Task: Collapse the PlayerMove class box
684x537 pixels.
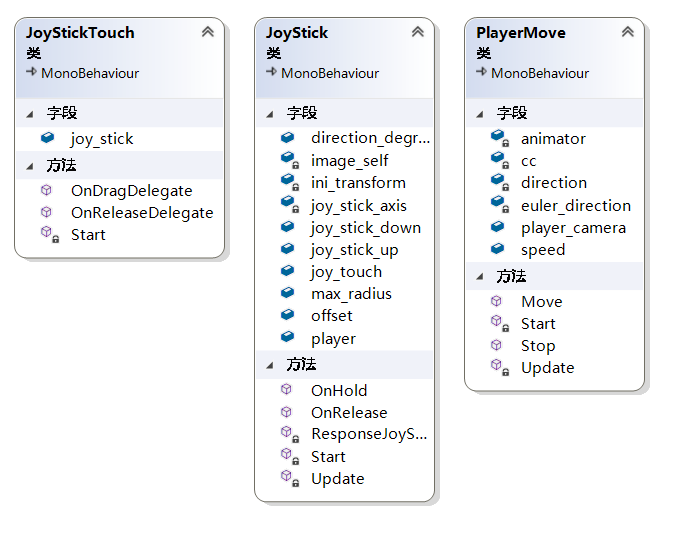Action: (627, 32)
